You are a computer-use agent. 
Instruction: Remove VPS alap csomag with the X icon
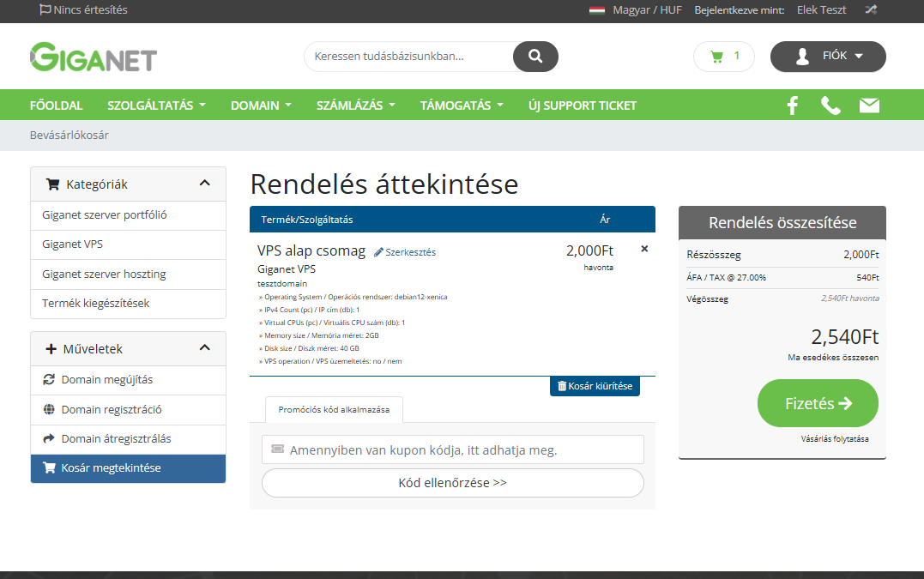(644, 249)
